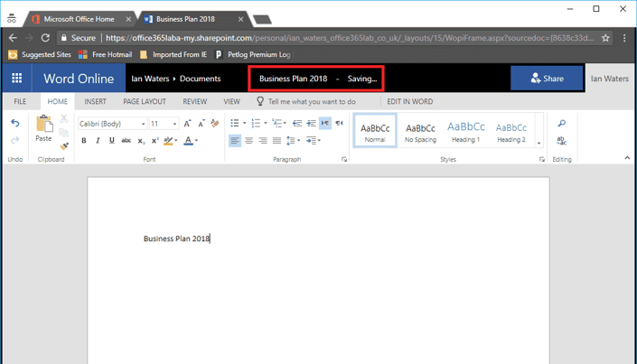
Task: Click the Increase Indent icon
Action: [x=311, y=124]
